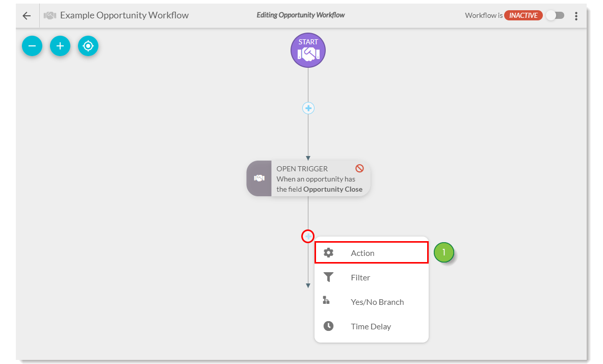Zoom in with the plus button
The image size is (603, 364).
pos(60,46)
